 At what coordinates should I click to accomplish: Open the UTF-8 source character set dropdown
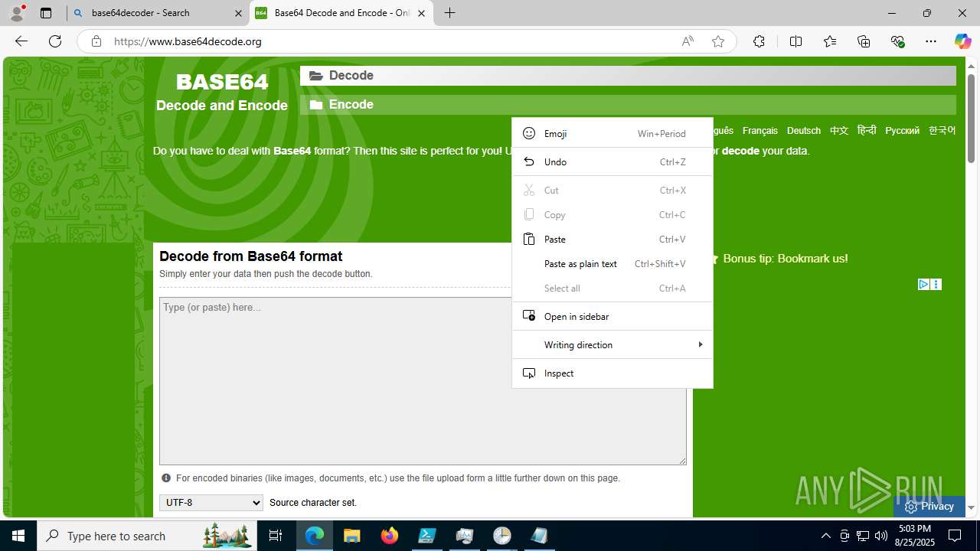coord(211,503)
